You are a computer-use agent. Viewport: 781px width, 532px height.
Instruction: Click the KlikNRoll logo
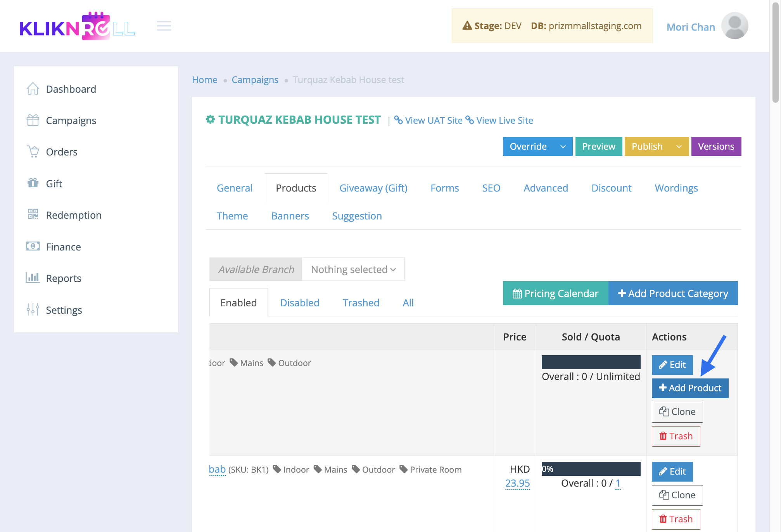[x=77, y=26]
